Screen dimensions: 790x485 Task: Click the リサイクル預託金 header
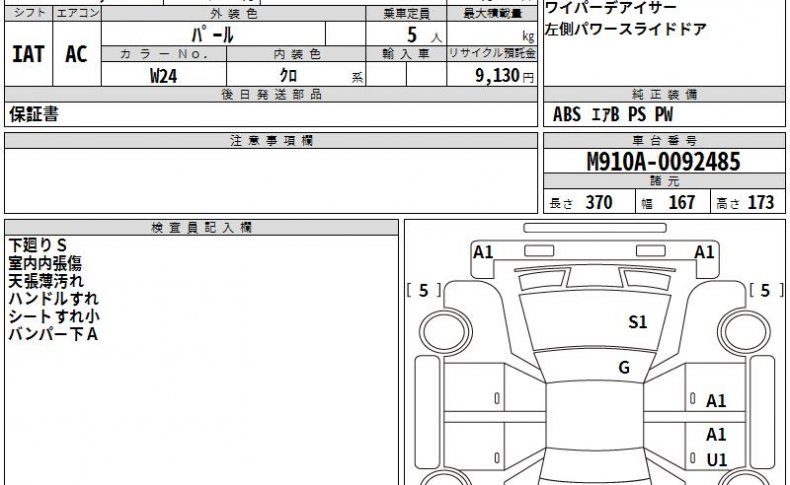[492, 54]
